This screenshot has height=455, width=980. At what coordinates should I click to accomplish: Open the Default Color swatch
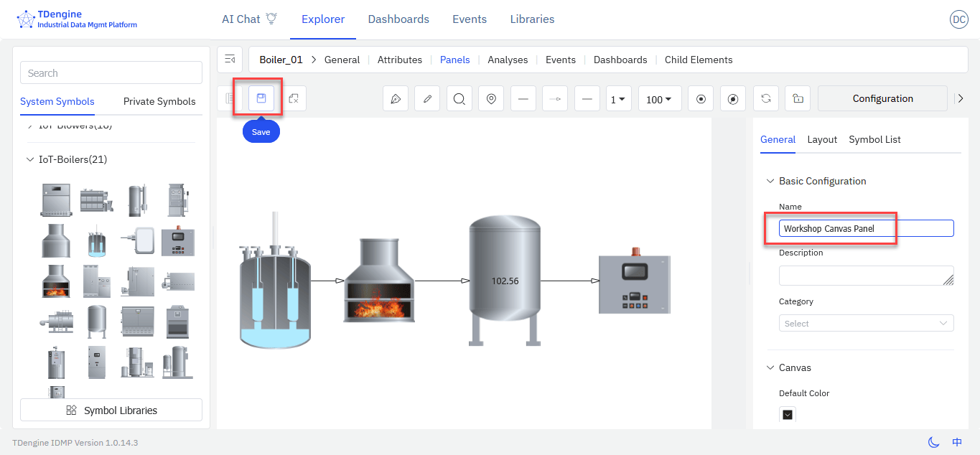coord(788,414)
